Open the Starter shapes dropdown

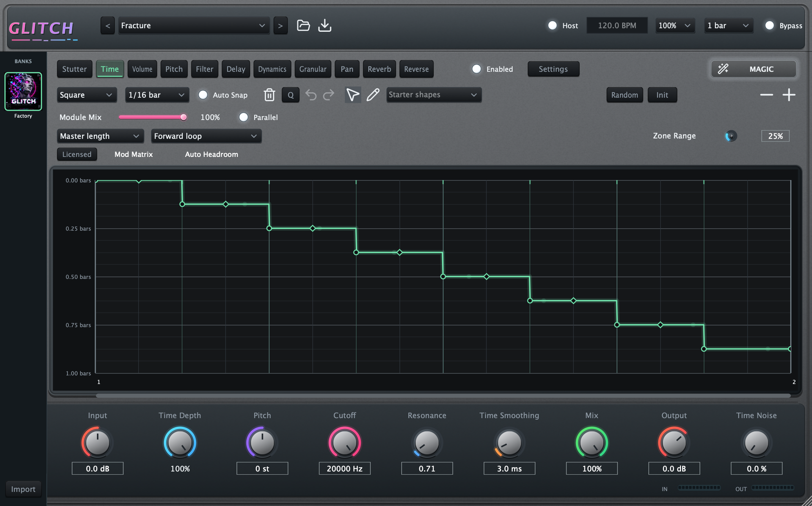434,95
